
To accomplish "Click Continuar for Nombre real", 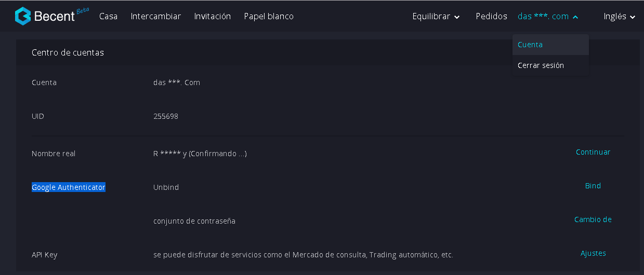I will coord(593,152).
